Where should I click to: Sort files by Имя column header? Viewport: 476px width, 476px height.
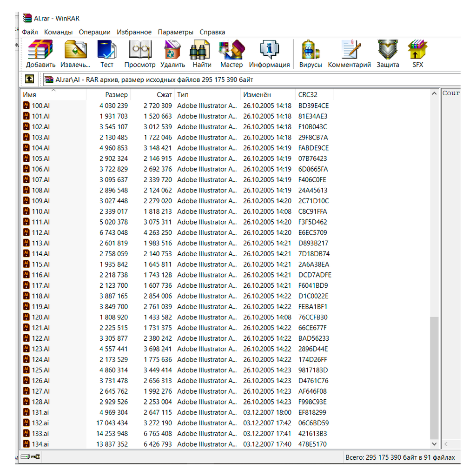click(53, 95)
